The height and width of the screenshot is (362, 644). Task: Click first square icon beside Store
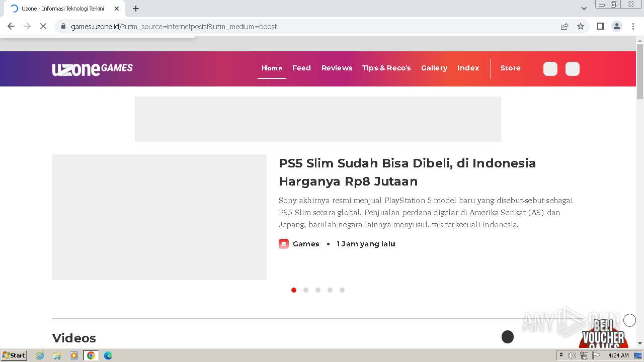pos(550,69)
